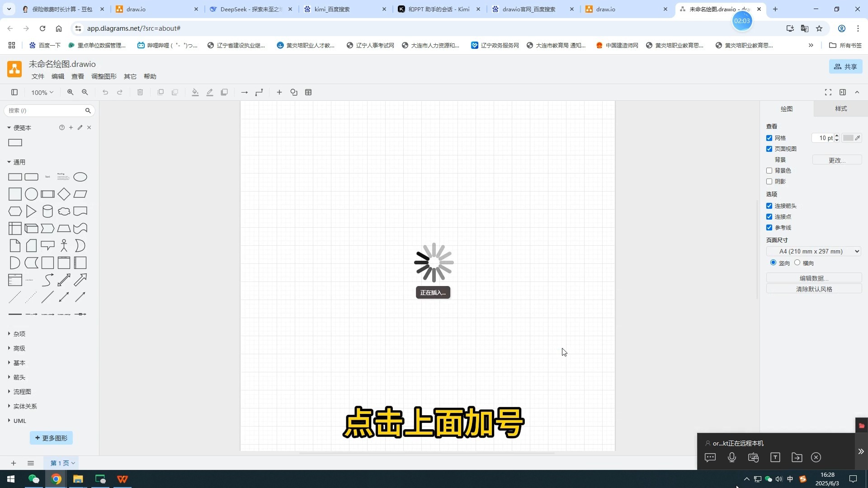Toggle the 连接箭头 checkbox
Screen dimensions: 868x488
[769, 206]
